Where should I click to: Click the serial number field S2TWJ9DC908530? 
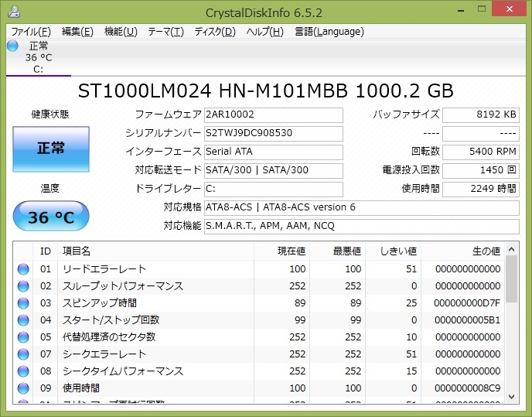tap(274, 133)
